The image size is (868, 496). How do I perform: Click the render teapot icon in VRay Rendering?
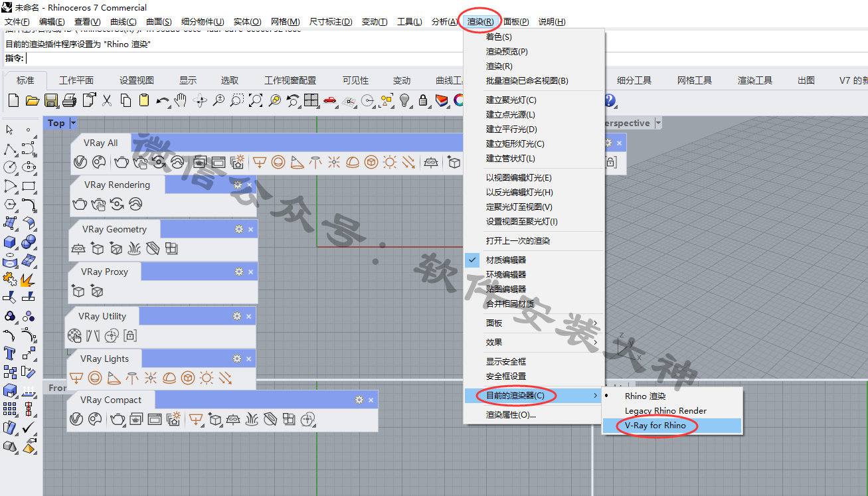(x=79, y=205)
